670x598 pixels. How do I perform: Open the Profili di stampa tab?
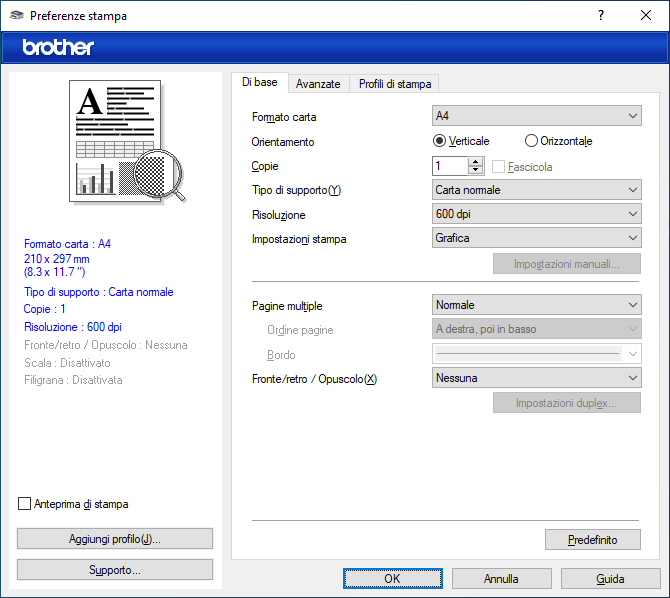coord(395,84)
